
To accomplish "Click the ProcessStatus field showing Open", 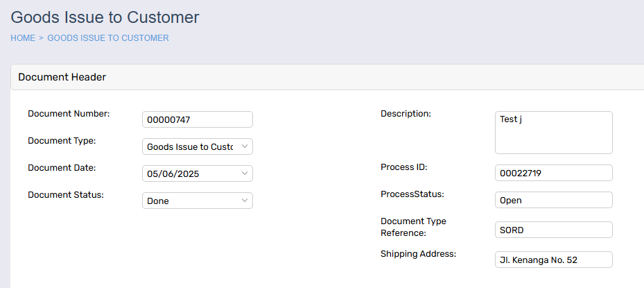I will tap(554, 201).
